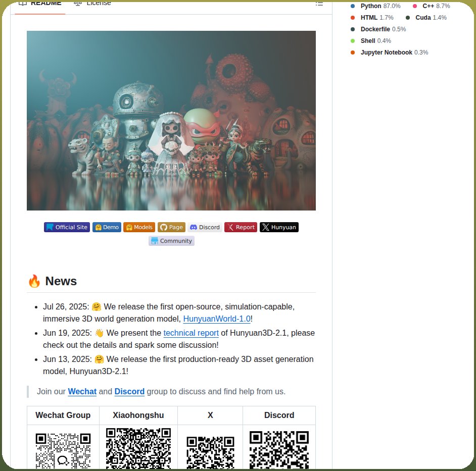Click the fire emoji beside News
Image resolution: width=476 pixels, height=471 pixels.
34,281
